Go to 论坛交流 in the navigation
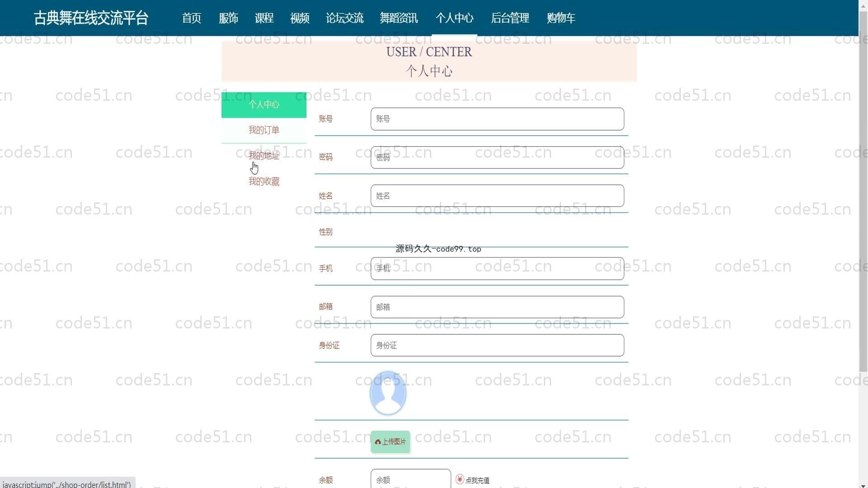Screen dimensions: 868x488 point(344,18)
